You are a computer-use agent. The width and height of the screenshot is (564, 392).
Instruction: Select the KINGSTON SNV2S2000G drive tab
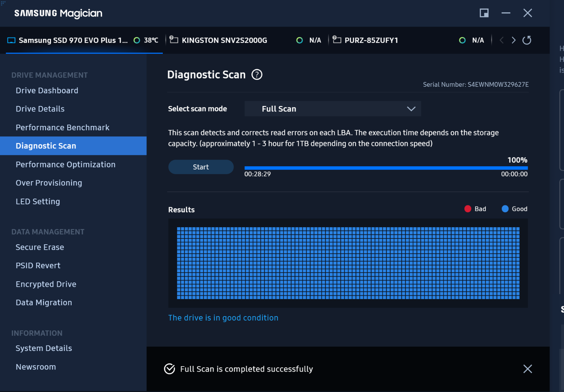(x=246, y=40)
